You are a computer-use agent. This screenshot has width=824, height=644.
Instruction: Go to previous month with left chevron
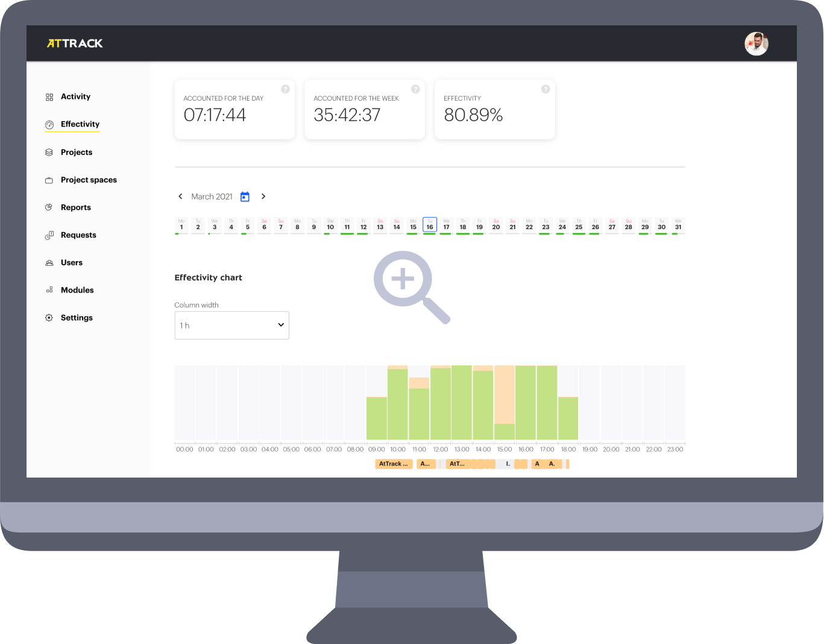point(180,197)
